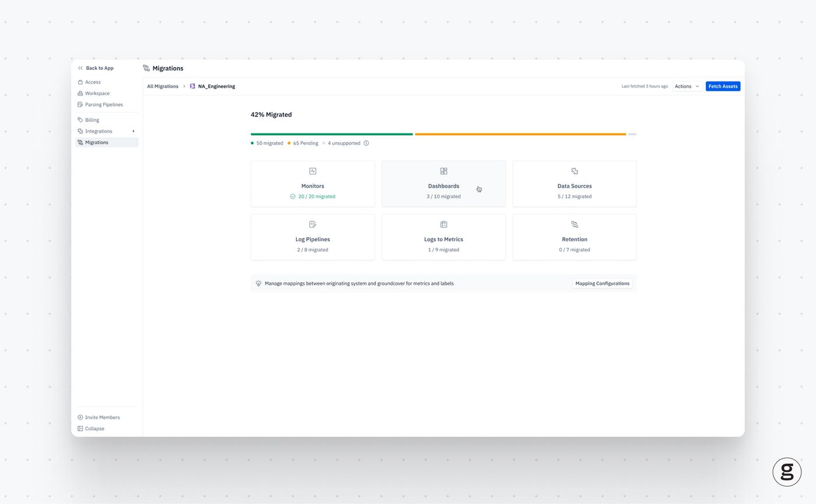Click the groundcover logo badge
This screenshot has width=816, height=504.
click(787, 472)
